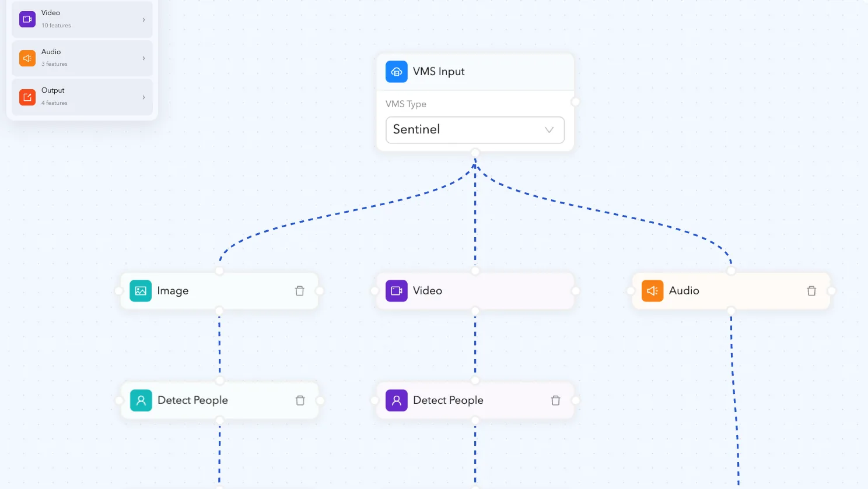Click the Audio node's top connector handle
The image size is (868, 489).
pyautogui.click(x=731, y=271)
